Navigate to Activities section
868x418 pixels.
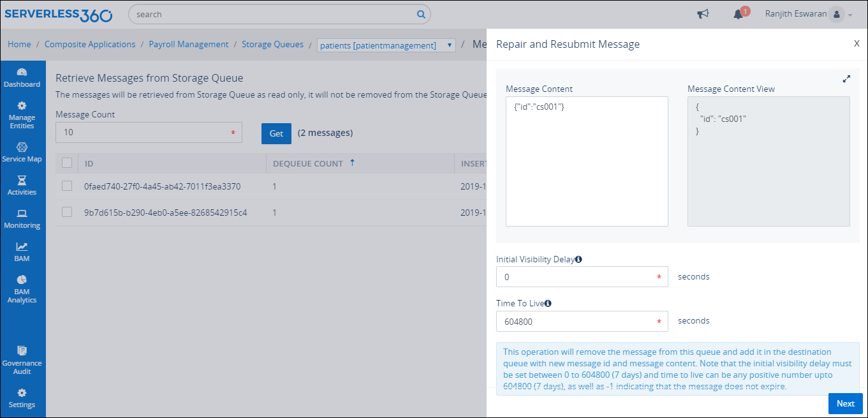point(22,186)
